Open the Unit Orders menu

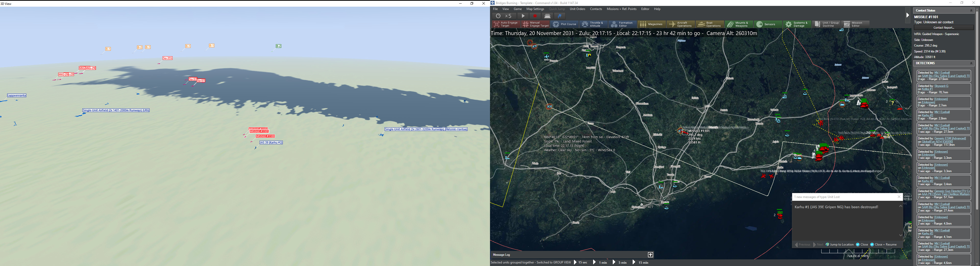[x=577, y=9]
